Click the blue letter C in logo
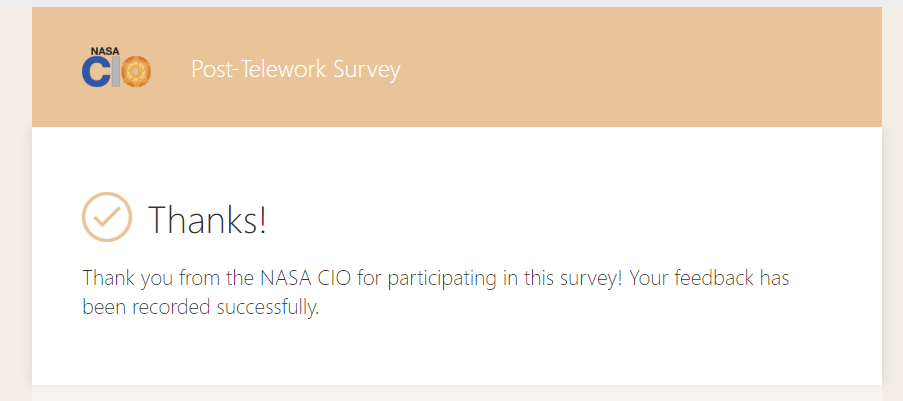The height and width of the screenshot is (401, 903). [x=96, y=73]
